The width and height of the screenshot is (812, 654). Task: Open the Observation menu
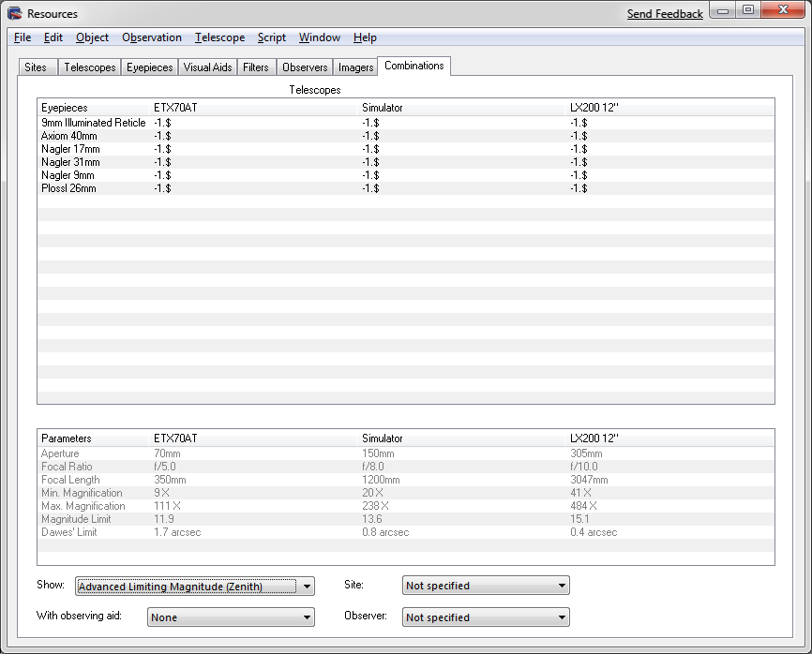[152, 37]
